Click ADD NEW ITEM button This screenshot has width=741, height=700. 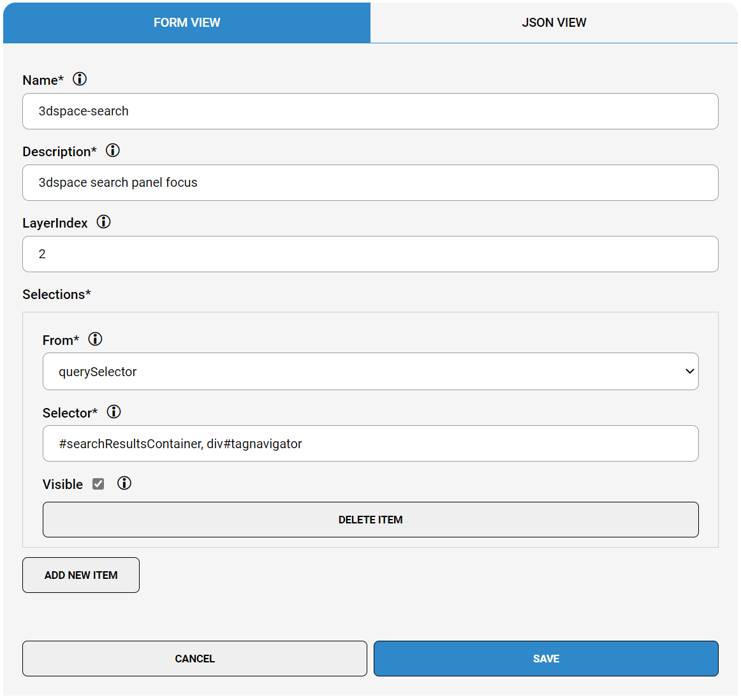(81, 575)
